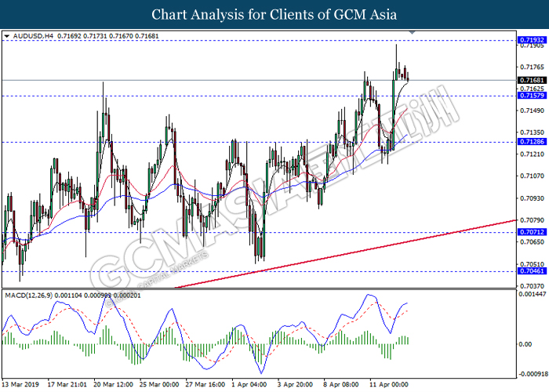This screenshot has height=392, width=549.
Task: Click the triangle arrow beside AUDUSD,H4
Action: tap(8, 36)
